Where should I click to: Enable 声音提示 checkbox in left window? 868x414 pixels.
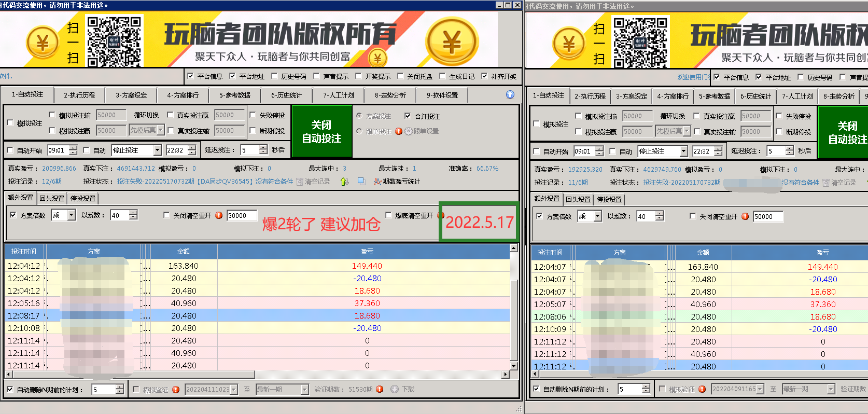(x=316, y=76)
